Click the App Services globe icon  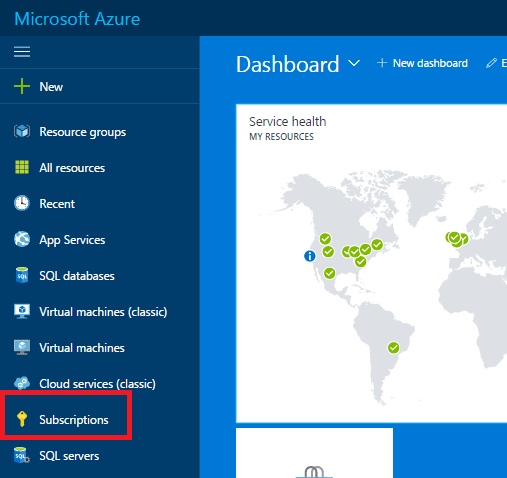22,239
